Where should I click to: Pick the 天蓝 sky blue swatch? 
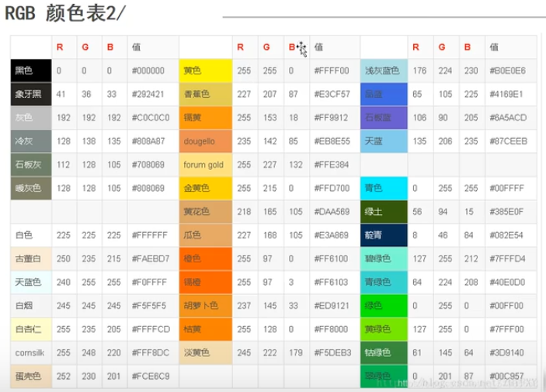point(384,141)
